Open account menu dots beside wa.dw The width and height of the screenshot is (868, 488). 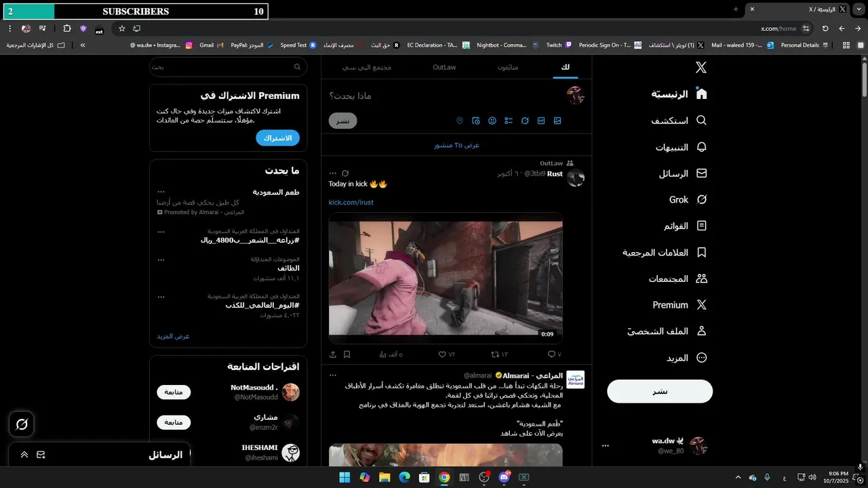point(606,445)
